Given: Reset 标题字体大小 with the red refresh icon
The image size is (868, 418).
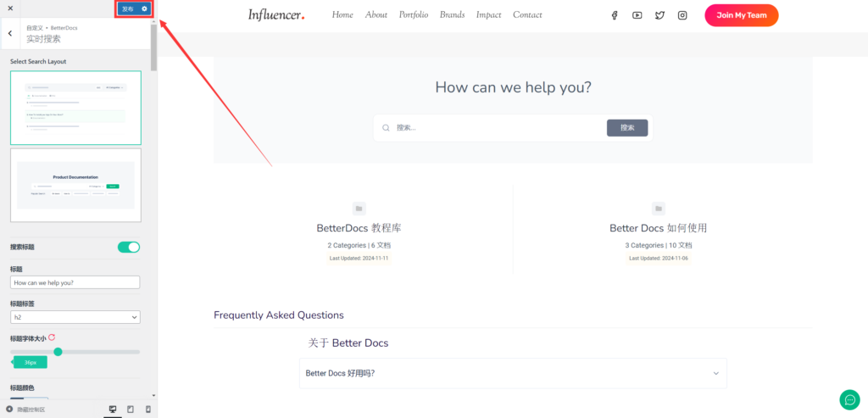Looking at the screenshot, I should coord(52,337).
